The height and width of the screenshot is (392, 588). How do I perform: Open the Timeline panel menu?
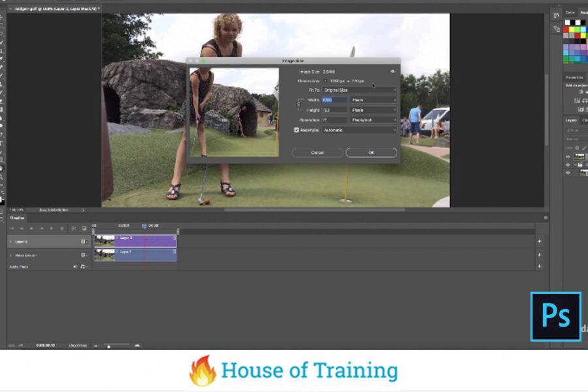[546, 218]
